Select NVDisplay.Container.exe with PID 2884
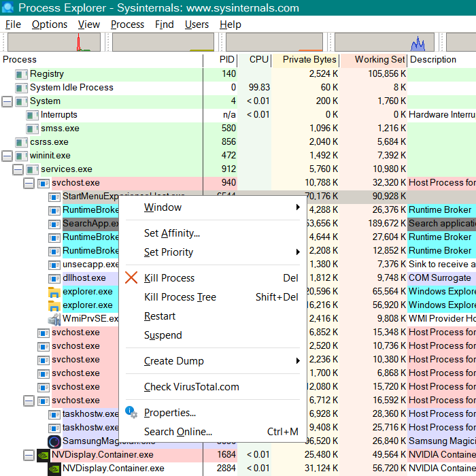476x476 pixels. coord(238,469)
